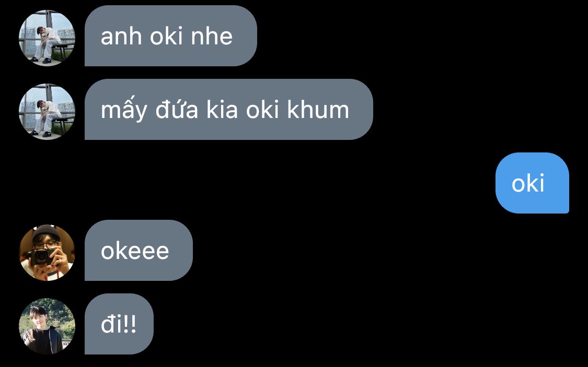Screen dimensions: 588x367
Task: Open avatar beside "anh oki nhe" message
Action: [x=47, y=38]
